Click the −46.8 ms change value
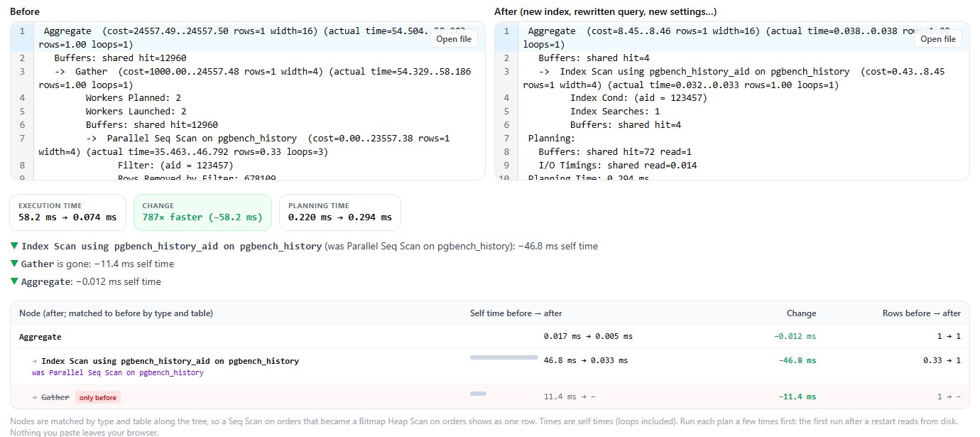The width and height of the screenshot is (980, 437). [x=797, y=361]
